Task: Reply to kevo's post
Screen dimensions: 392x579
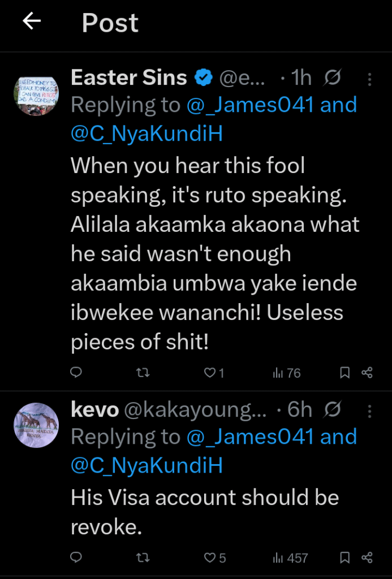Action: tap(76, 558)
